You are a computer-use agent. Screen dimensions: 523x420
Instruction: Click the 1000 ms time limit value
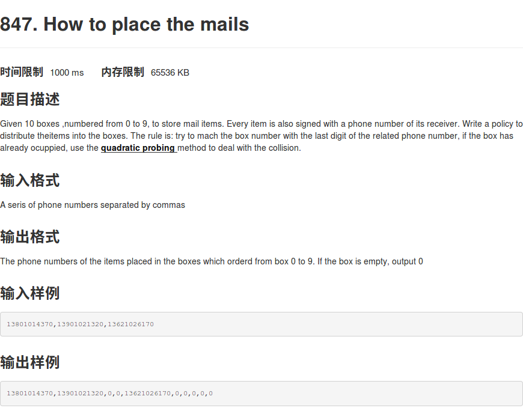pos(67,73)
